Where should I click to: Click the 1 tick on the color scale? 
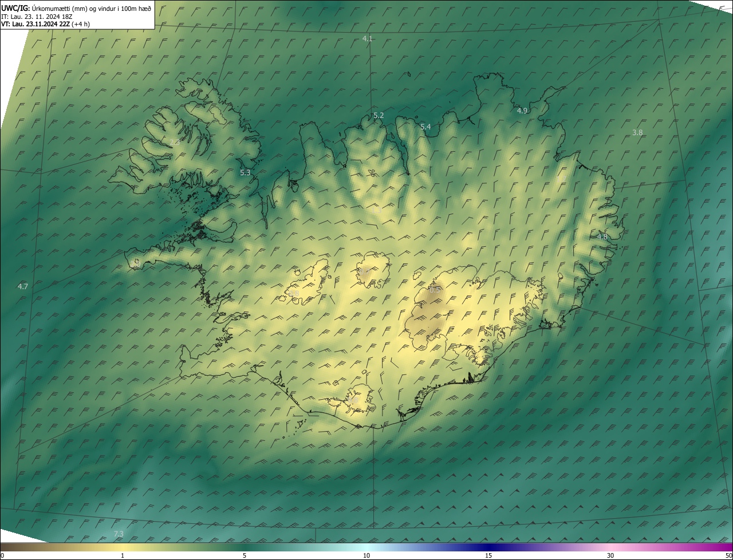123,555
